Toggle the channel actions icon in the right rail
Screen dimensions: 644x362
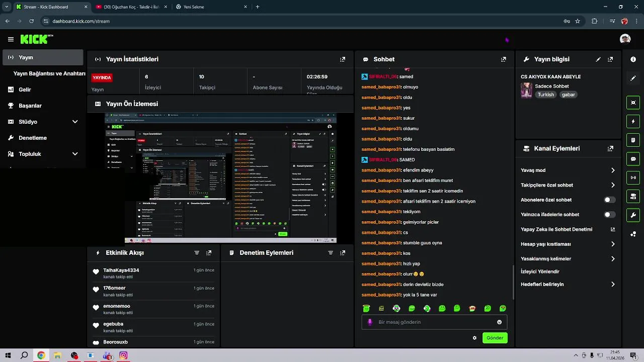click(633, 196)
